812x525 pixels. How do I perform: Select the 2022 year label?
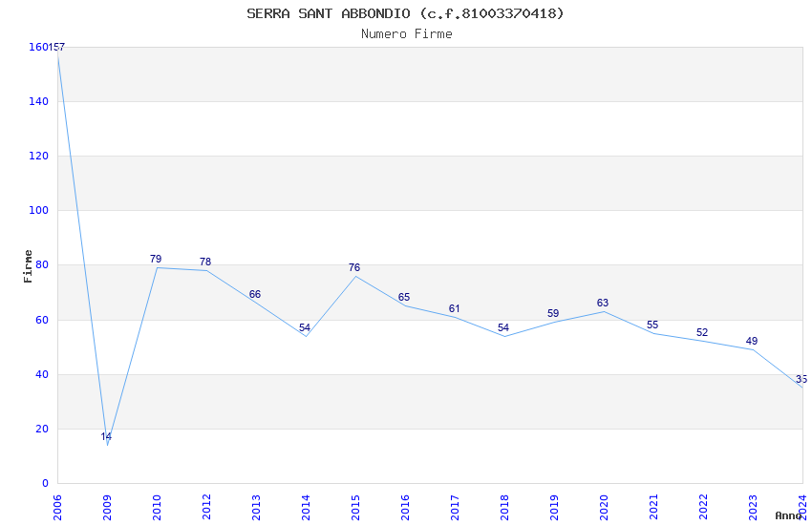coord(704,507)
